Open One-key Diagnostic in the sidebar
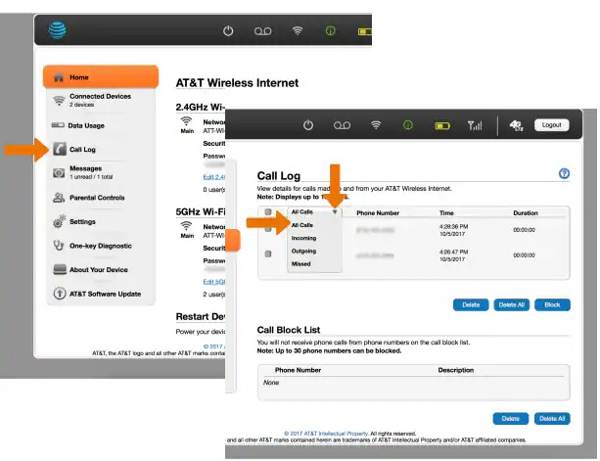The width and height of the screenshot is (600, 461). pos(101,246)
